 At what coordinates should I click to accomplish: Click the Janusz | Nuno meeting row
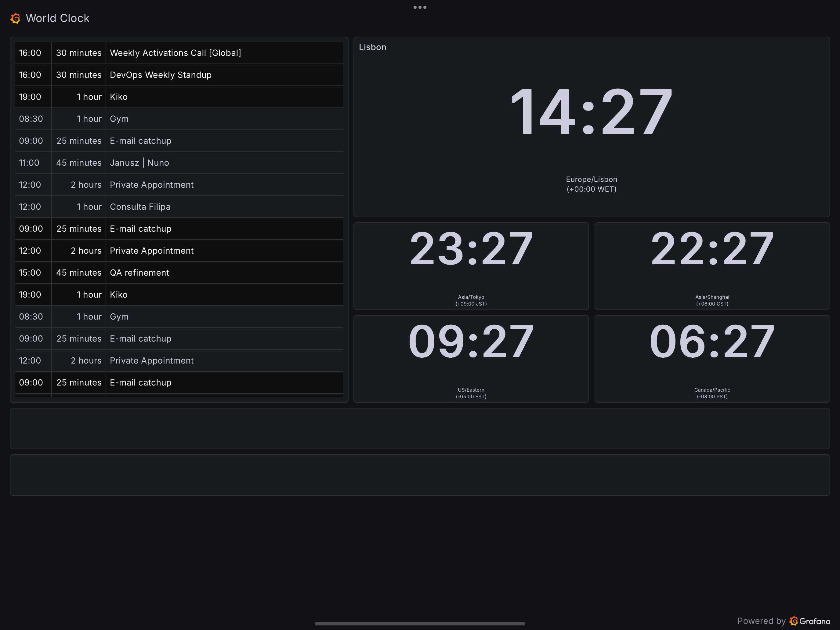point(139,162)
